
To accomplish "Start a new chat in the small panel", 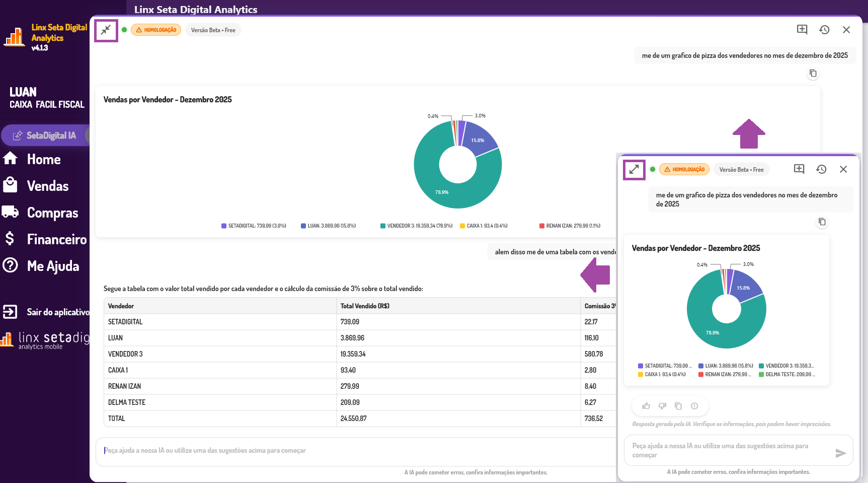I will point(799,169).
